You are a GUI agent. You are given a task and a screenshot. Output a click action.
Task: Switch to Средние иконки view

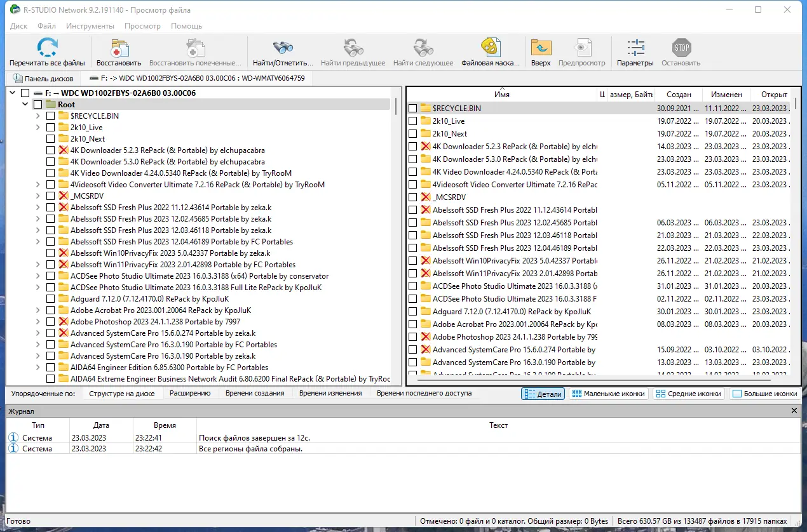tap(689, 394)
